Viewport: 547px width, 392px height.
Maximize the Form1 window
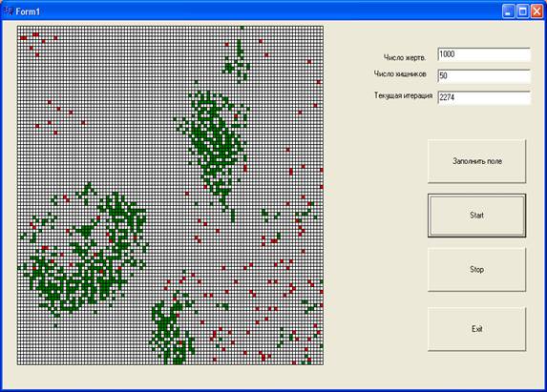(x=522, y=11)
